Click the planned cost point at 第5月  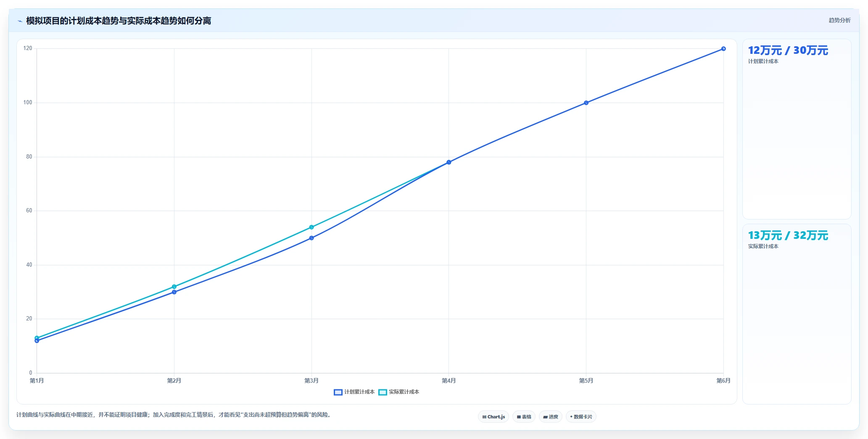tap(586, 103)
